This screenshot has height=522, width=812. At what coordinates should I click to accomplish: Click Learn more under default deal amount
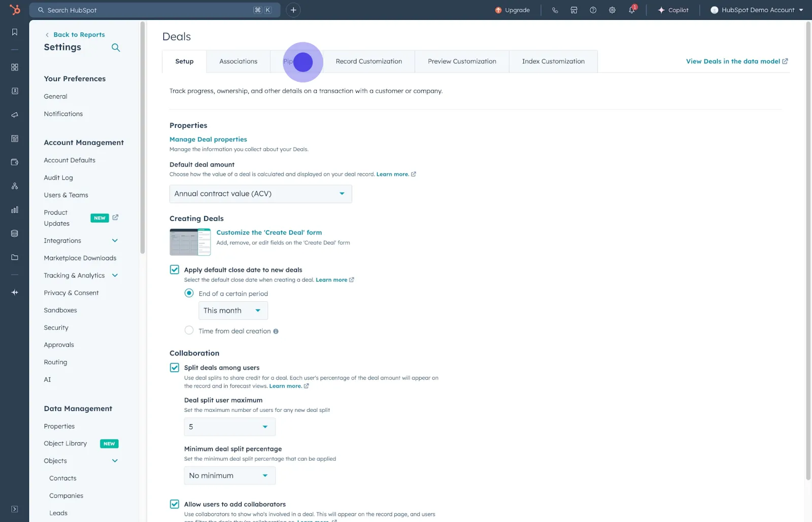click(392, 174)
